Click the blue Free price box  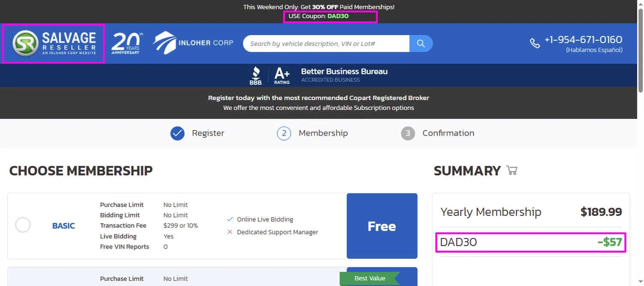(382, 226)
